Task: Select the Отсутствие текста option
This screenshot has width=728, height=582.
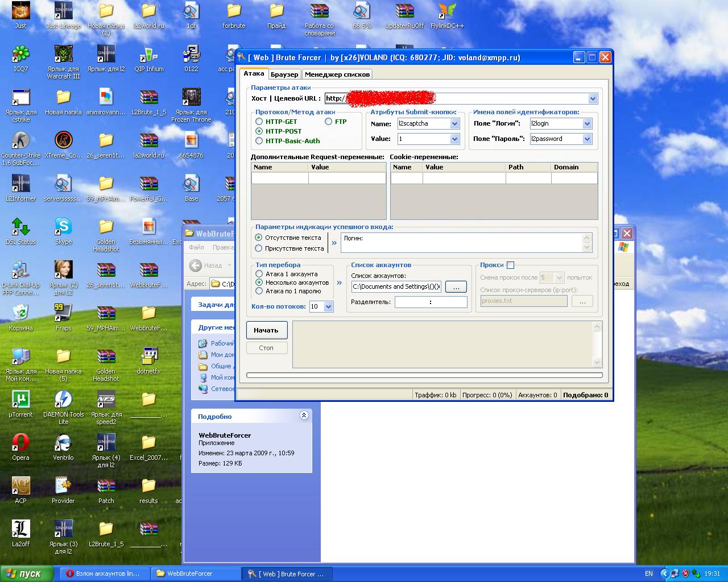Action: [x=259, y=238]
